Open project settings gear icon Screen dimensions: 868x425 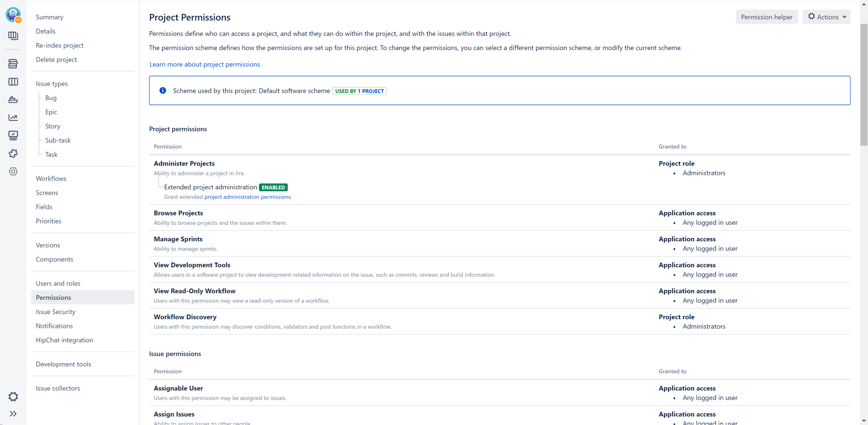point(13,397)
